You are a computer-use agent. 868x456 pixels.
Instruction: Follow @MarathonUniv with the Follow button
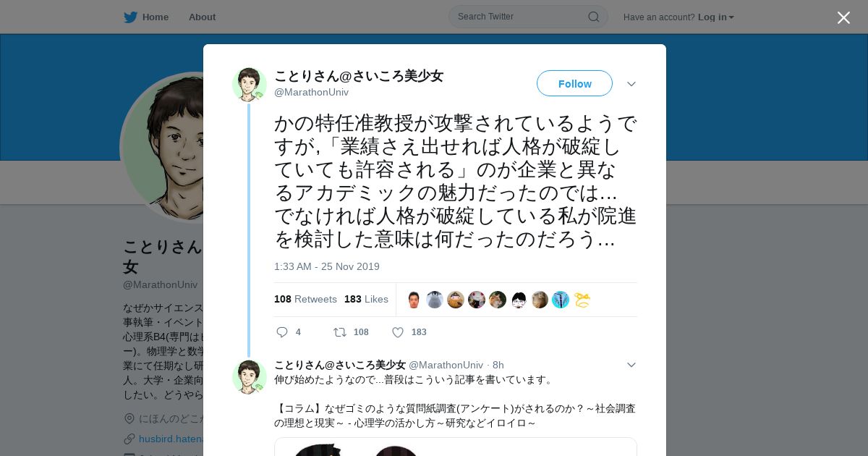574,83
